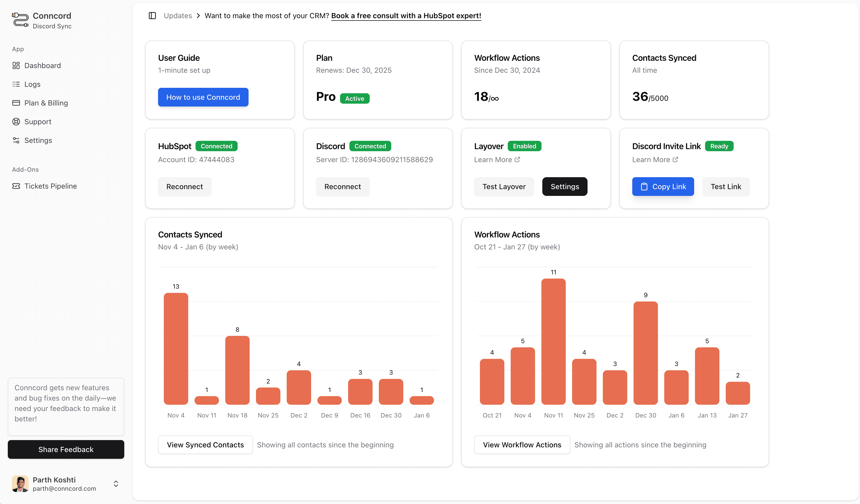
Task: Click the Tickets Pipeline ticket icon
Action: [16, 186]
